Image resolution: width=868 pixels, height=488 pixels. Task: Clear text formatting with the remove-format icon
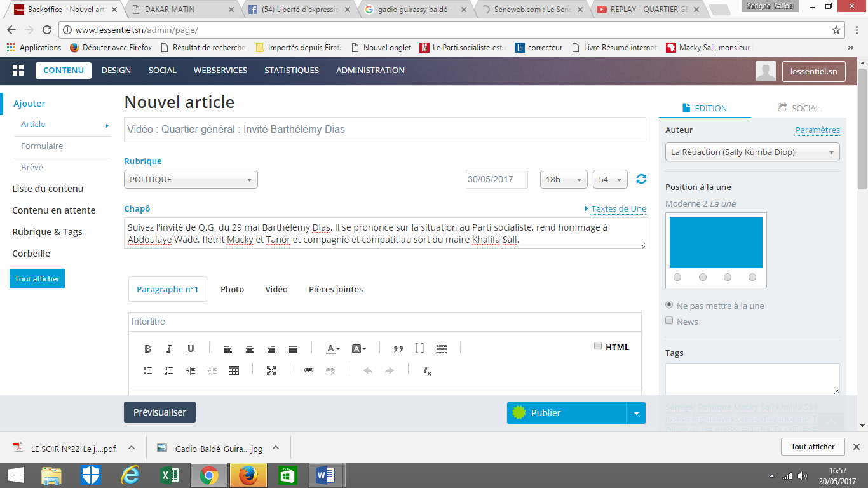coord(427,370)
